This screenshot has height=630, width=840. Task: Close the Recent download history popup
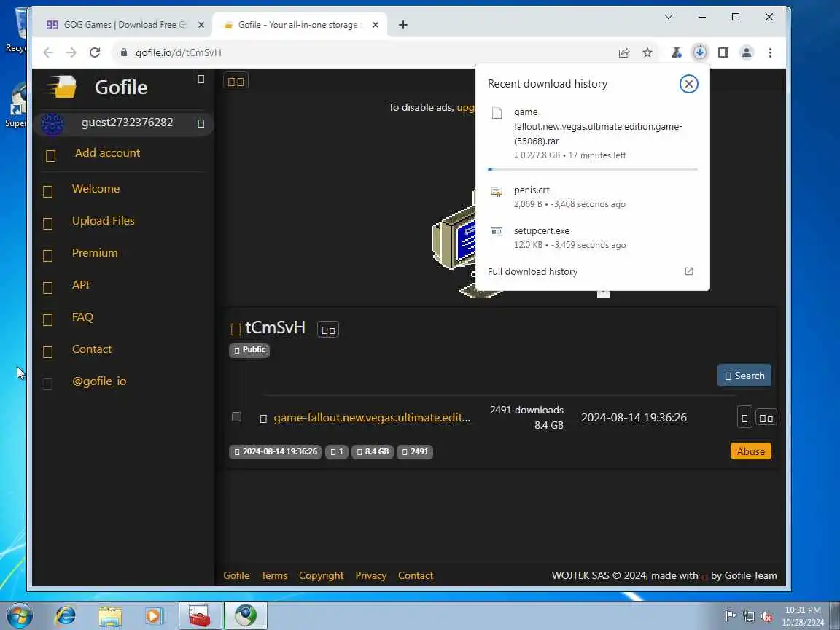pos(689,84)
